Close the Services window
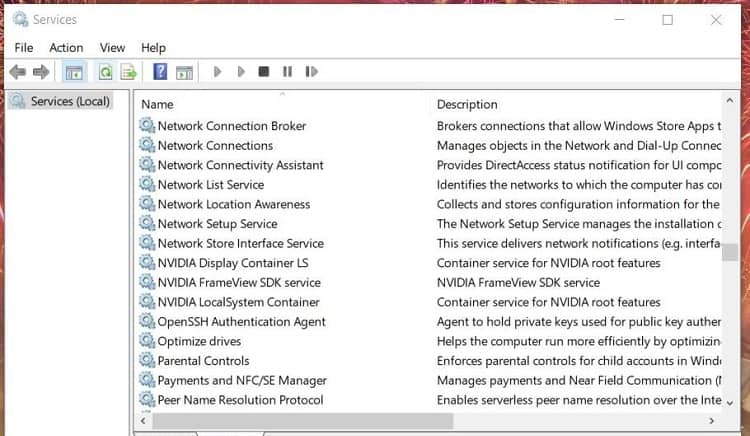750x436 pixels. (x=716, y=20)
